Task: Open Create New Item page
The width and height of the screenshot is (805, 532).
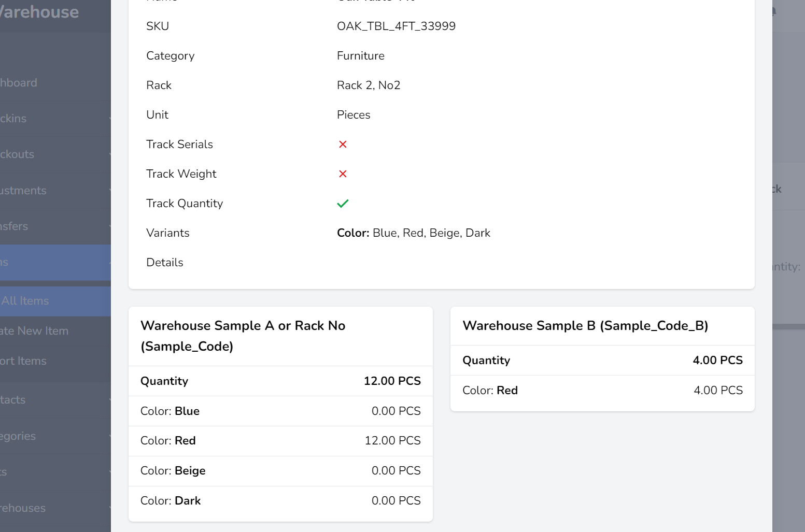Action: click(x=35, y=331)
